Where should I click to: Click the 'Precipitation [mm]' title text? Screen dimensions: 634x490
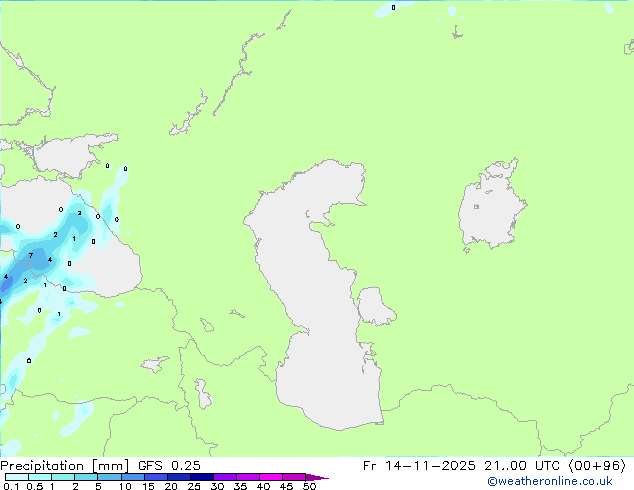64,466
